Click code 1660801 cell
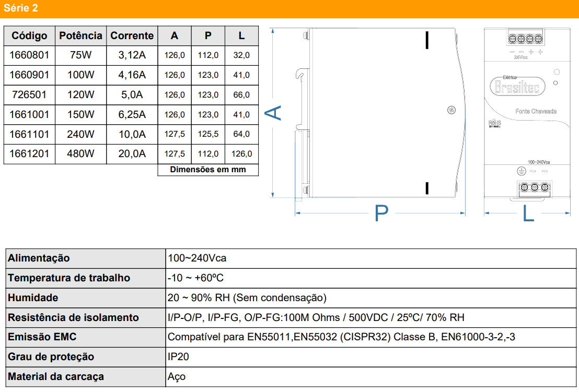579x392 pixels. pos(30,55)
